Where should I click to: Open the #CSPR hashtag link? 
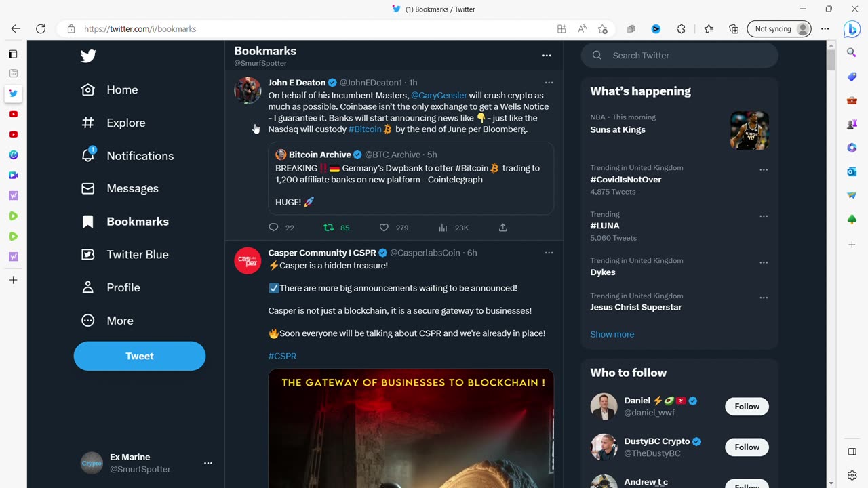click(282, 356)
